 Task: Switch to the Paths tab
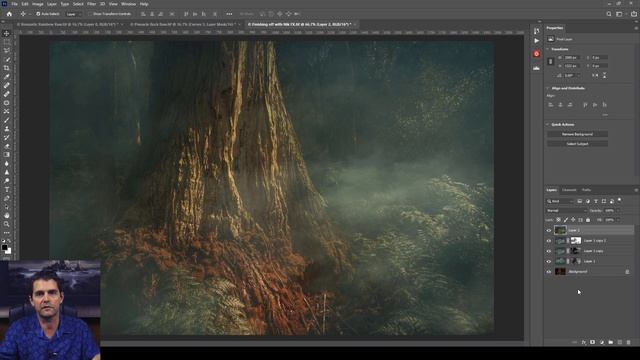pos(587,190)
